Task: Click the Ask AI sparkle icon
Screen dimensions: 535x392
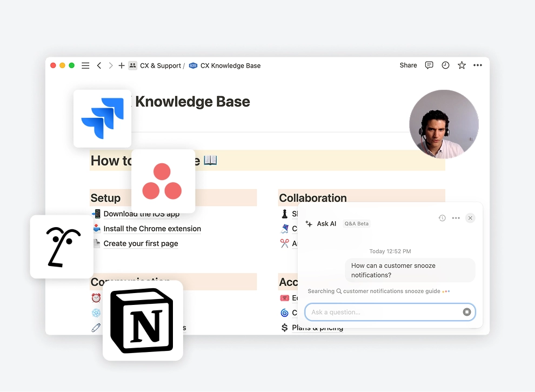Action: (x=309, y=224)
